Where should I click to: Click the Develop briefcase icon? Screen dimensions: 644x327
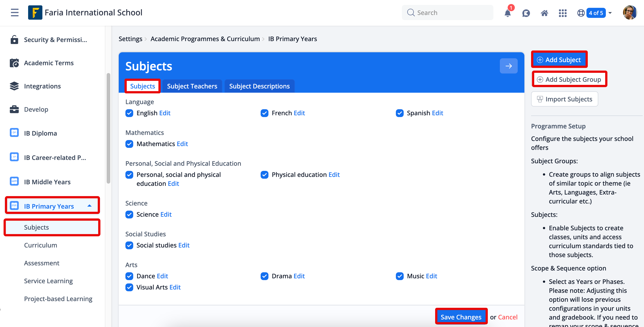14,109
